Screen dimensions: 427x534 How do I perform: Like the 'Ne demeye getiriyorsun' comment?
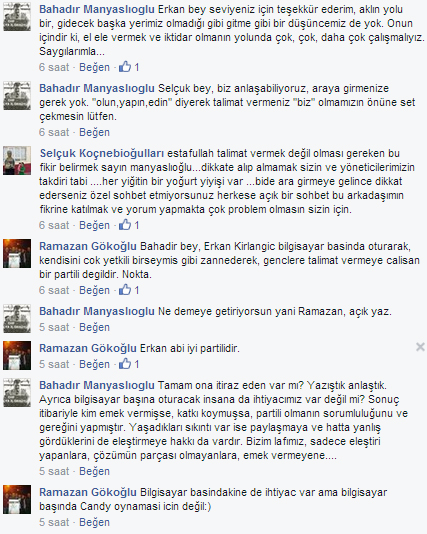coord(94,327)
